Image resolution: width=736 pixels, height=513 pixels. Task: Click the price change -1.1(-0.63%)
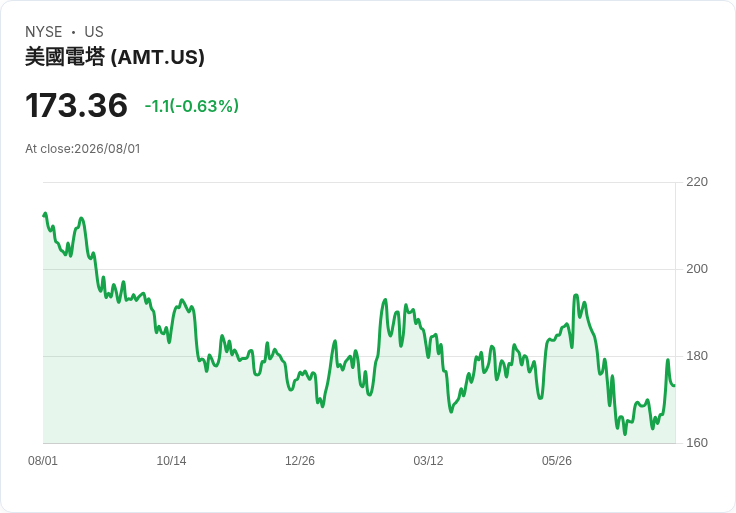(192, 106)
